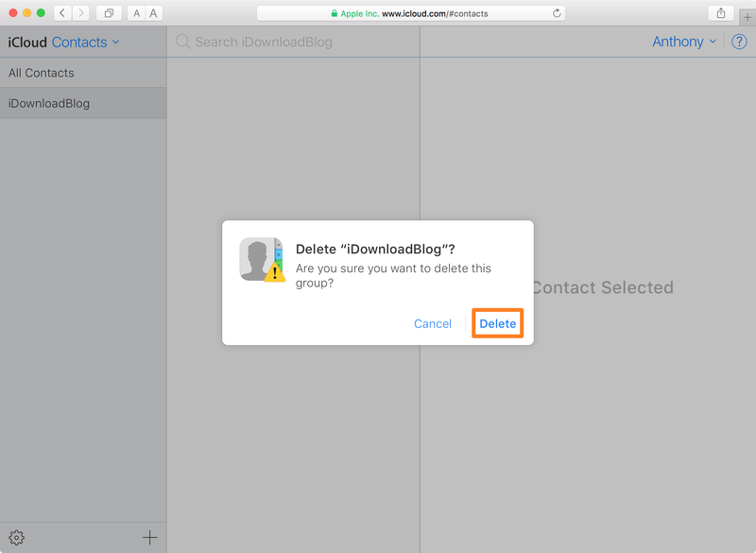The width and height of the screenshot is (756, 553).
Task: Click the search magnifier icon
Action: pyautogui.click(x=182, y=42)
